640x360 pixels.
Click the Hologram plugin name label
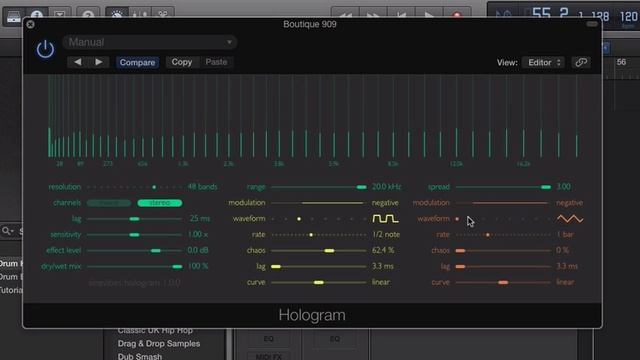pyautogui.click(x=312, y=315)
